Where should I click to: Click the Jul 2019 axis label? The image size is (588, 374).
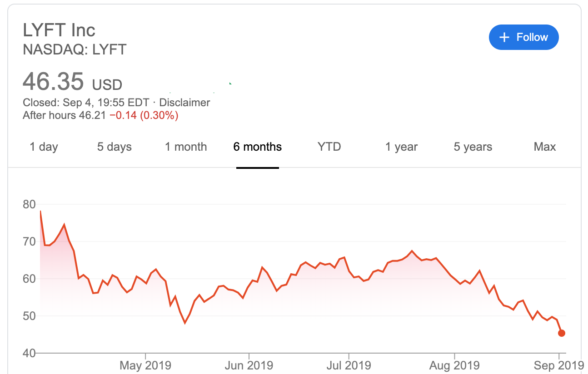(349, 365)
